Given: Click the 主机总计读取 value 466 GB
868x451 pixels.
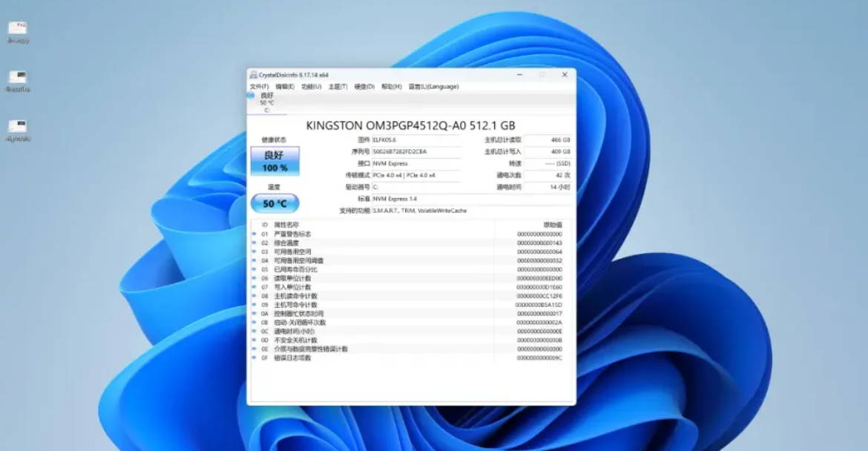Looking at the screenshot, I should [548, 140].
